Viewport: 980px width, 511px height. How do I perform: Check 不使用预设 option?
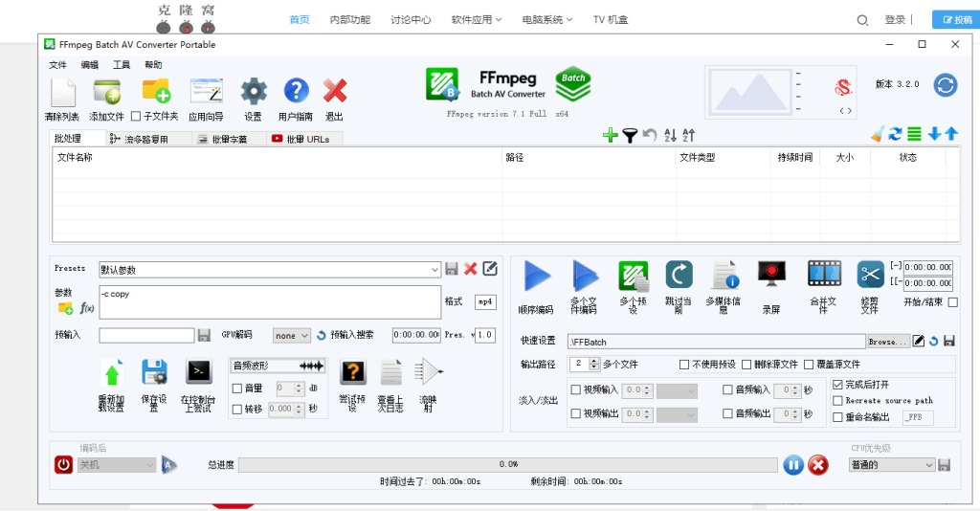(x=684, y=365)
